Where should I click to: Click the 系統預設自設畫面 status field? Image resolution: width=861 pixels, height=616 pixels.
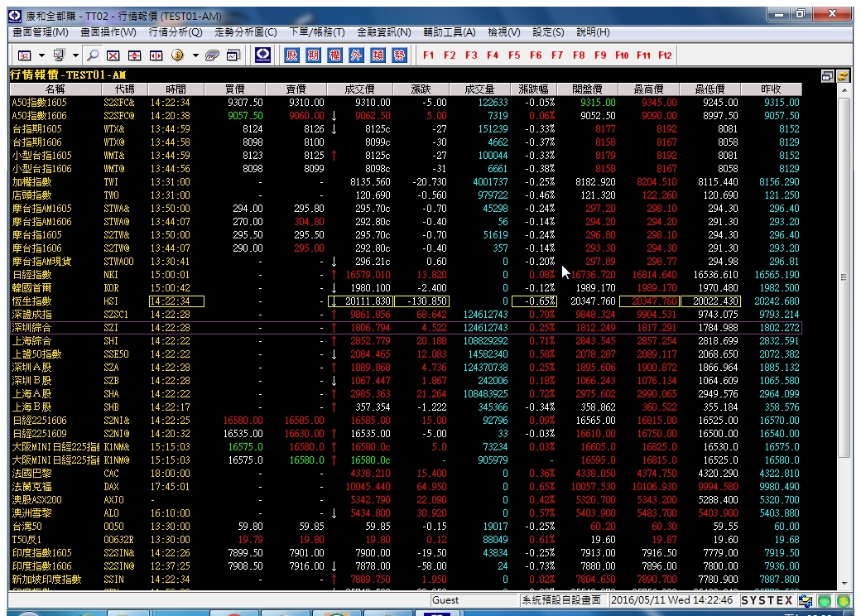[x=562, y=600]
